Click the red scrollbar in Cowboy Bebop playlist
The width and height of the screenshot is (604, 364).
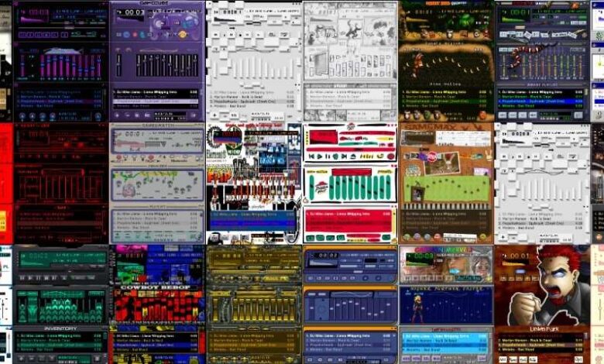click(202, 342)
